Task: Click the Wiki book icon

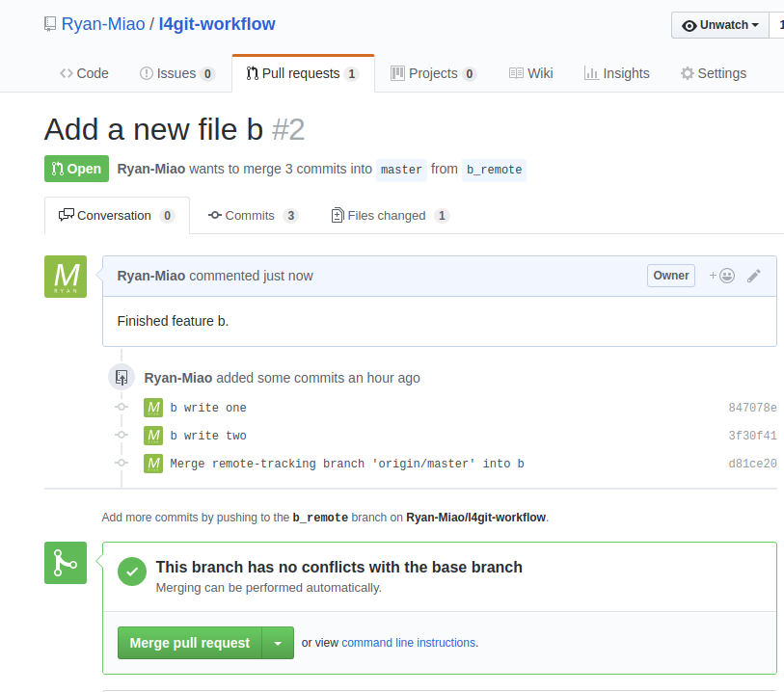Action: click(x=516, y=73)
